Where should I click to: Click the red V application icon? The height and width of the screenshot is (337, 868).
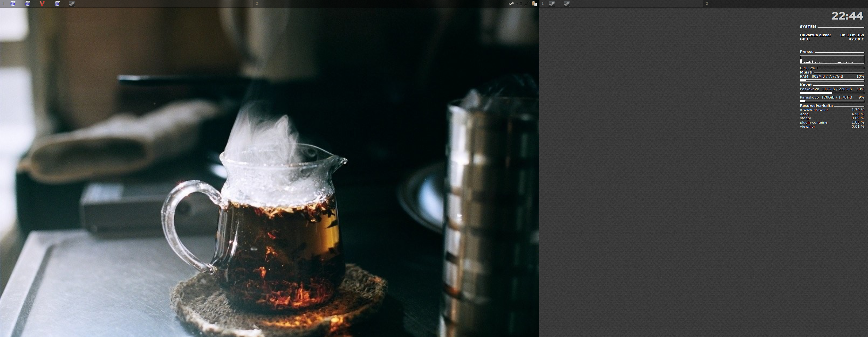[42, 3]
